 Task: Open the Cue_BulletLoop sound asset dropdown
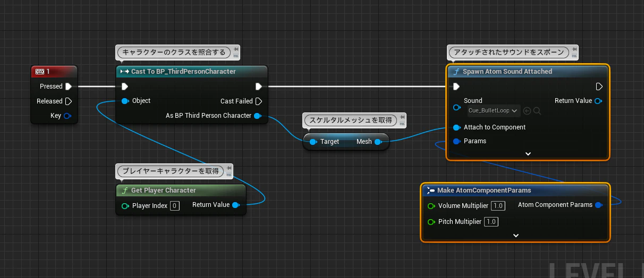(x=493, y=111)
